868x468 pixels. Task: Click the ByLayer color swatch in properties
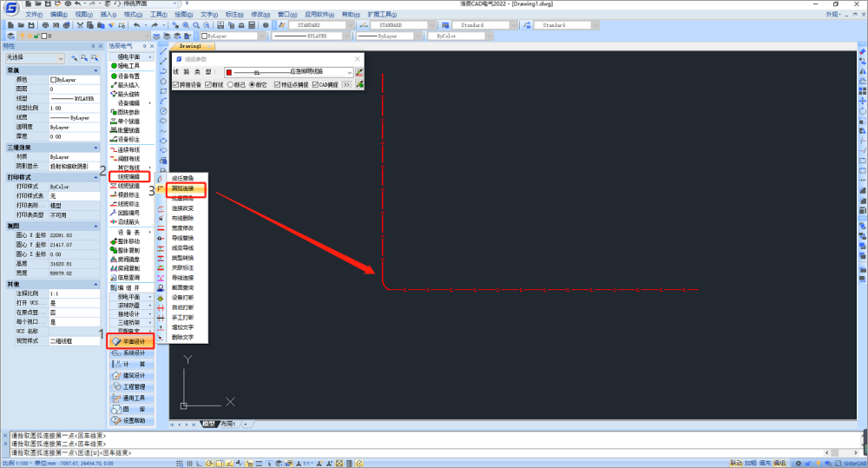[54, 79]
